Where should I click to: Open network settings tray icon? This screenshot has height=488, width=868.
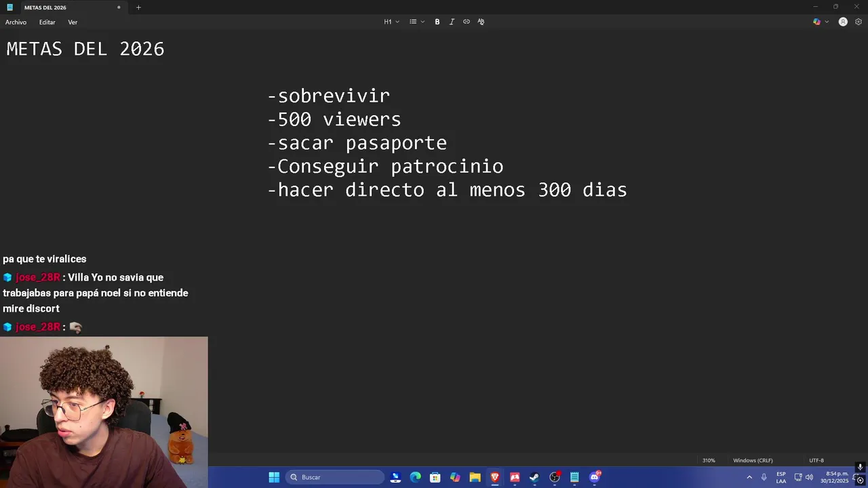click(x=798, y=477)
